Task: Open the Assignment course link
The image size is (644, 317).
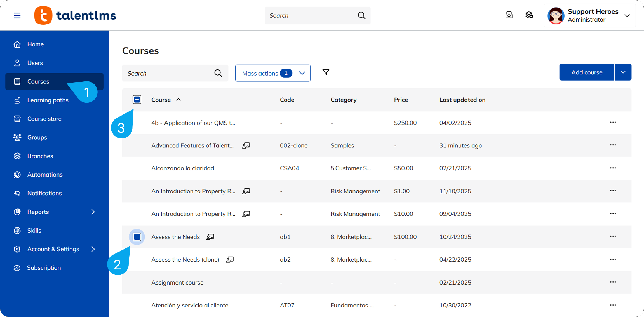Action: [x=177, y=283]
